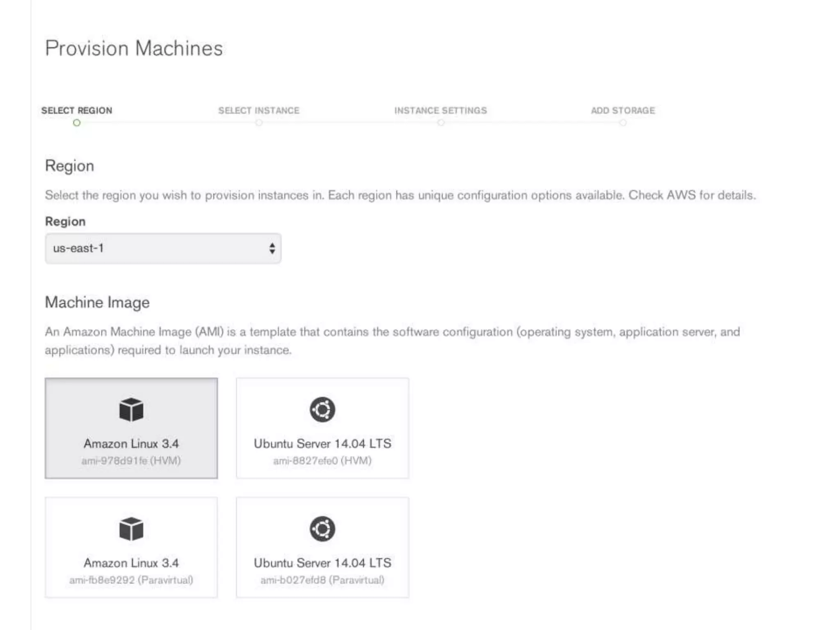This screenshot has width=840, height=630.
Task: Go to the Instance Settings step
Action: pos(441,110)
